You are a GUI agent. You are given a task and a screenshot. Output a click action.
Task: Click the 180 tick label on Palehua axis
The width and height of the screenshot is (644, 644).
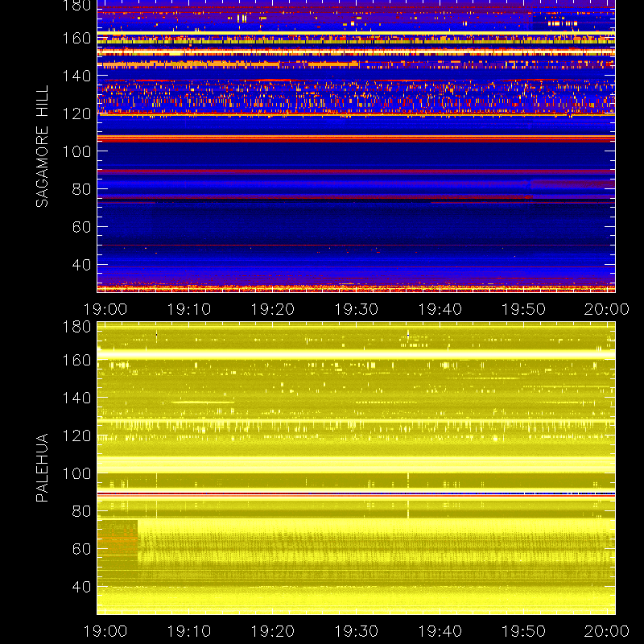[x=76, y=327]
